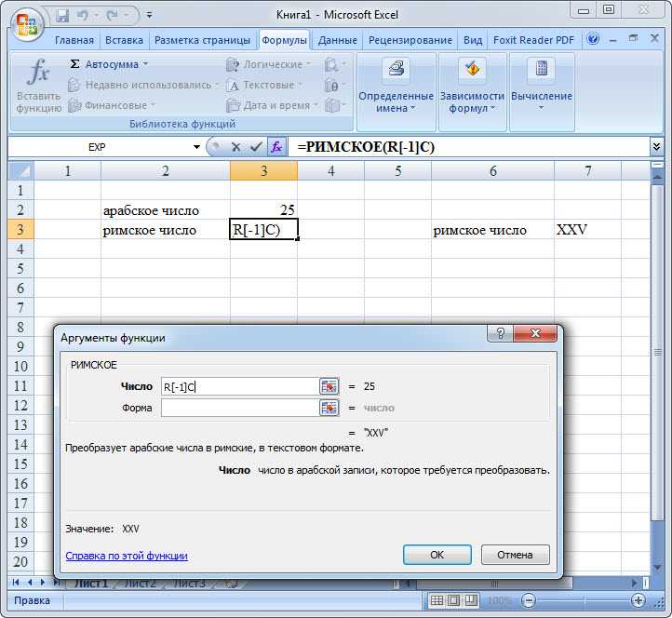672x618 pixels.
Task: Click the Форма input field in dialog
Action: pyautogui.click(x=240, y=408)
